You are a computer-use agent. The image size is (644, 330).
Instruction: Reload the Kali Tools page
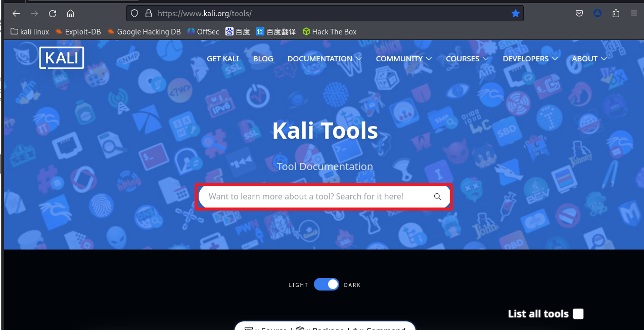click(x=53, y=14)
